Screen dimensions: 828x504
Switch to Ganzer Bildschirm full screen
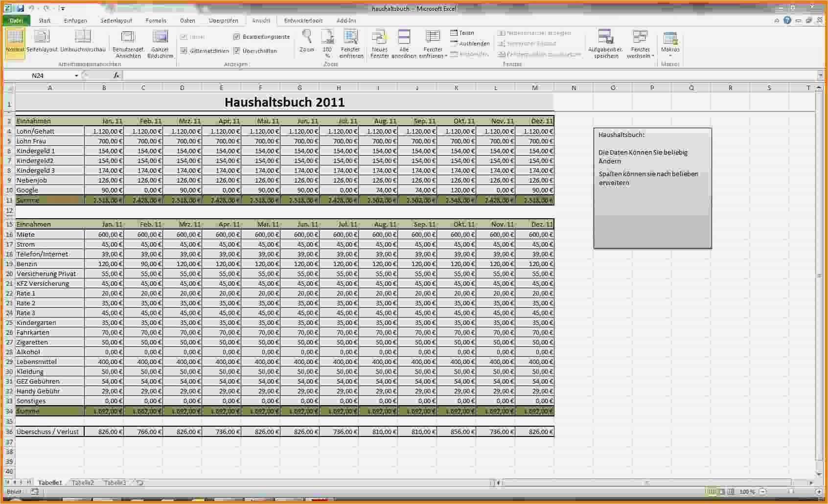click(x=160, y=44)
